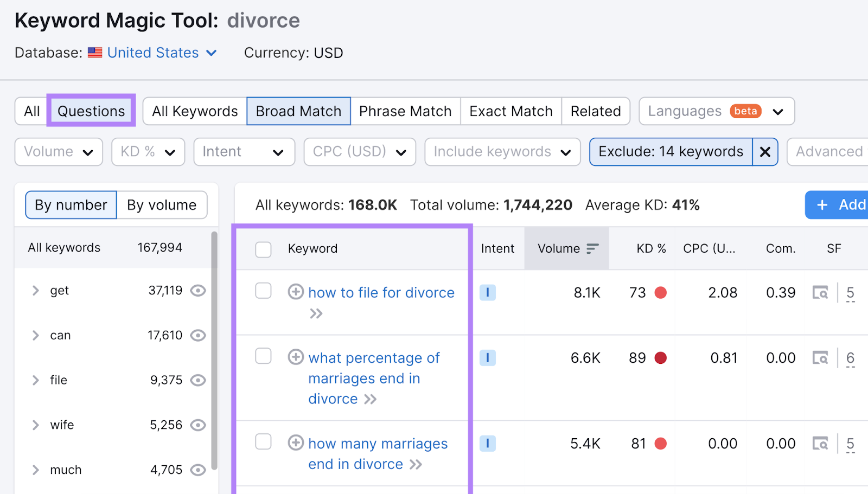Click dark red KD indicator dot next to 89

661,358
